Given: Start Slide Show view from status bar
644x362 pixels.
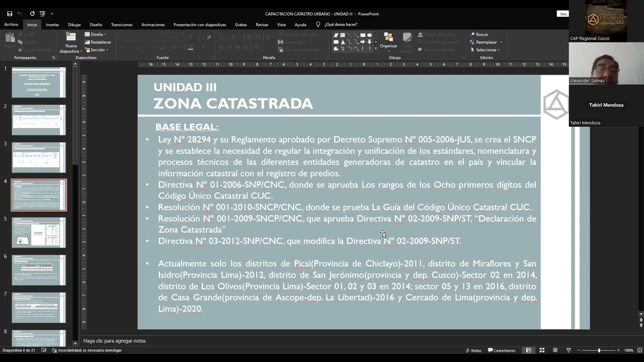Looking at the screenshot, I should (569, 350).
